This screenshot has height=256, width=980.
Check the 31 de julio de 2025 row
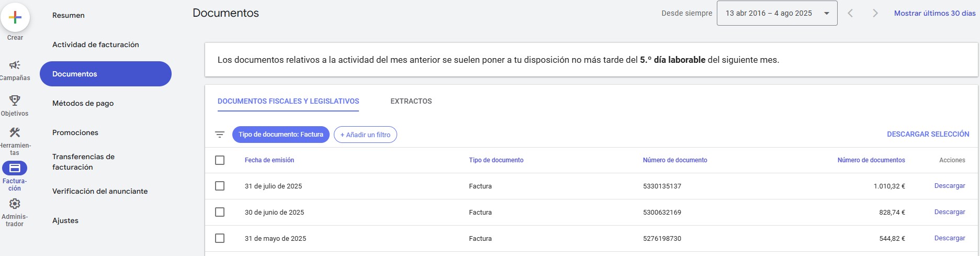coord(220,186)
